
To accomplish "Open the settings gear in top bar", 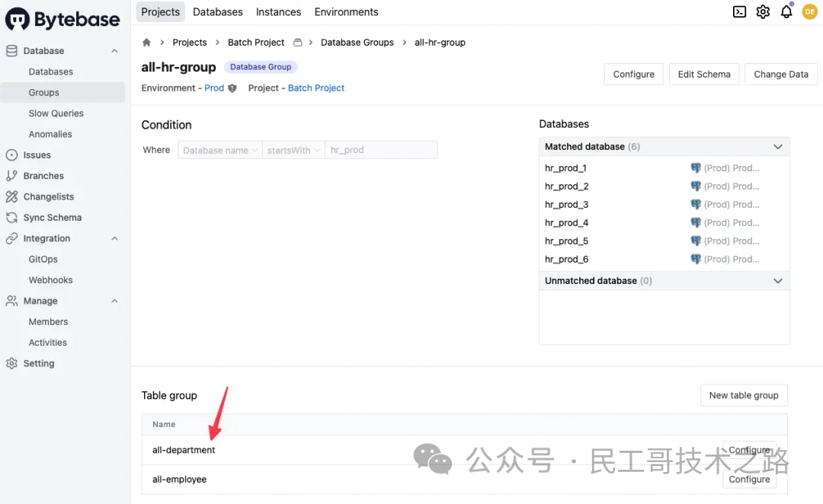I will 763,11.
